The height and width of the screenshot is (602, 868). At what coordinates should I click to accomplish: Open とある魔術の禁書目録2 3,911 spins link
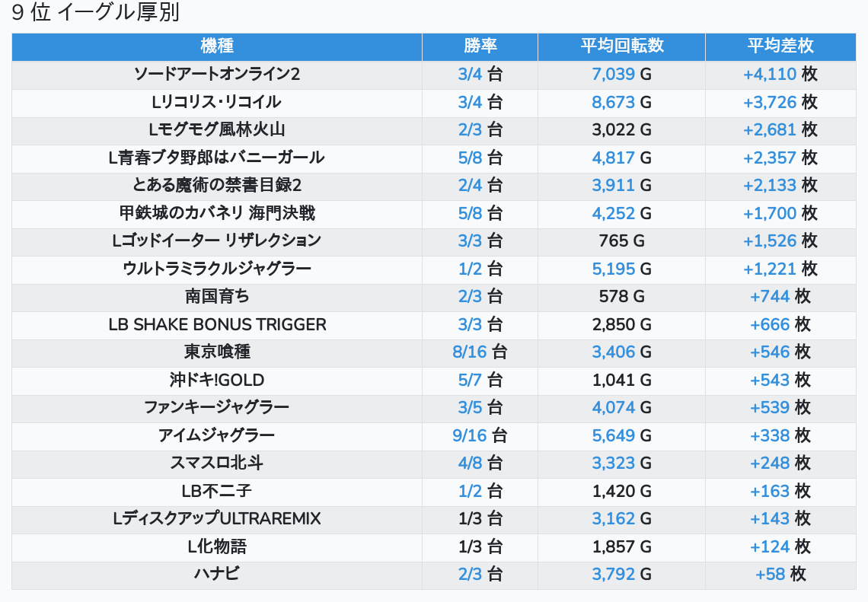(x=614, y=186)
